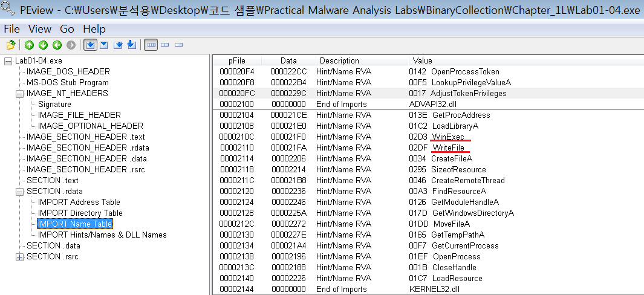The width and height of the screenshot is (644, 295).
Task: Select IMAGE_SECTION_HEADER .data
Action: click(x=86, y=158)
